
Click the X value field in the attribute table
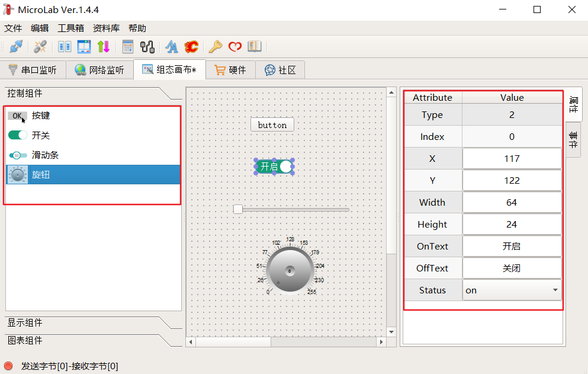point(512,158)
